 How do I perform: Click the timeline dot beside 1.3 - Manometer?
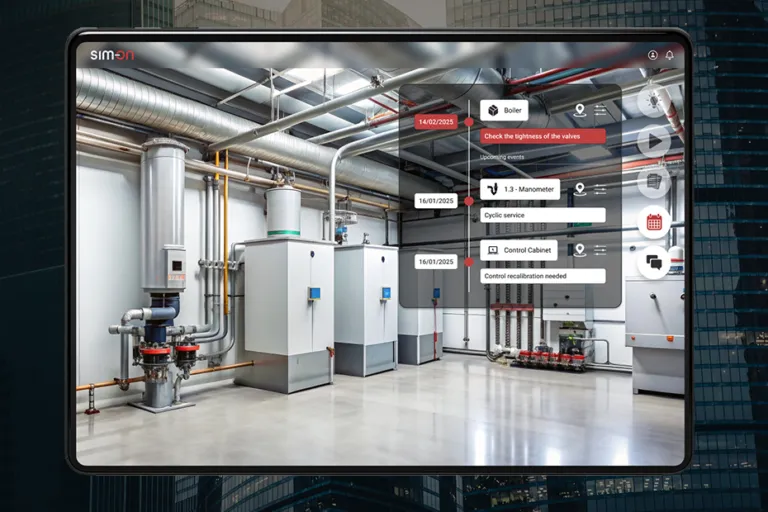pos(469,201)
